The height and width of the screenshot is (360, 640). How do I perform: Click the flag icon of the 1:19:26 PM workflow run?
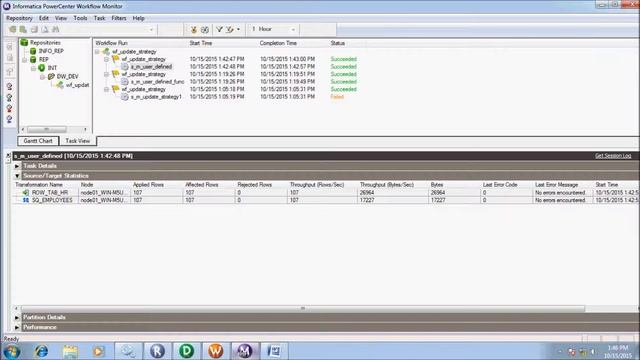coord(116,74)
